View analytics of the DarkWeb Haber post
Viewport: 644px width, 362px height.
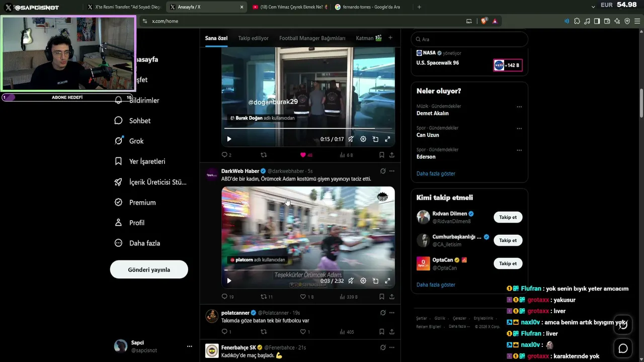pos(348,297)
